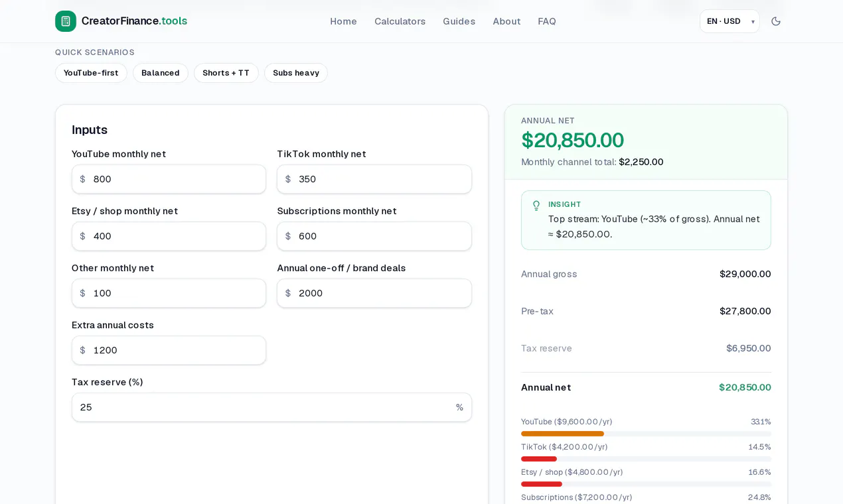Click the orange YouTube share bar
Viewport: 843px width, 504px height.
point(562,434)
